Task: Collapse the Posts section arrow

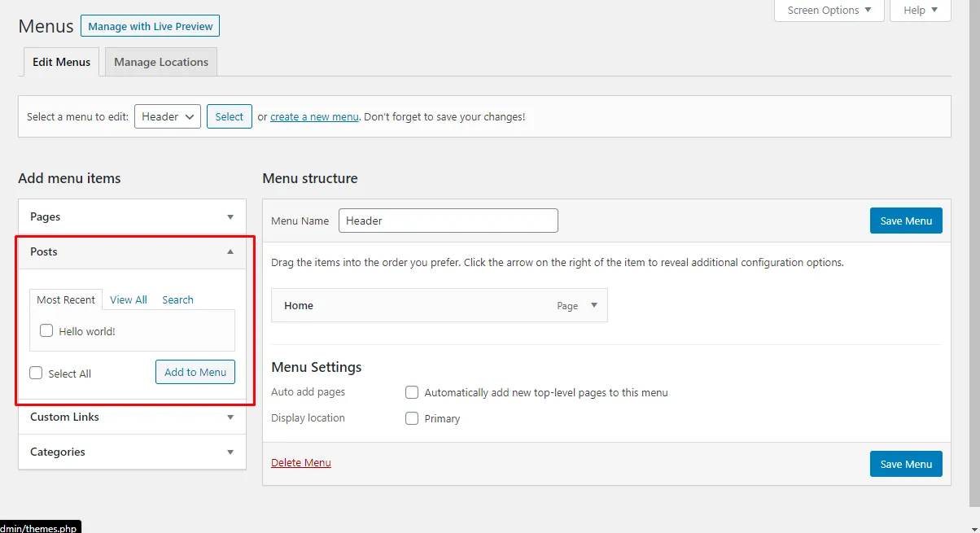Action: 230,252
